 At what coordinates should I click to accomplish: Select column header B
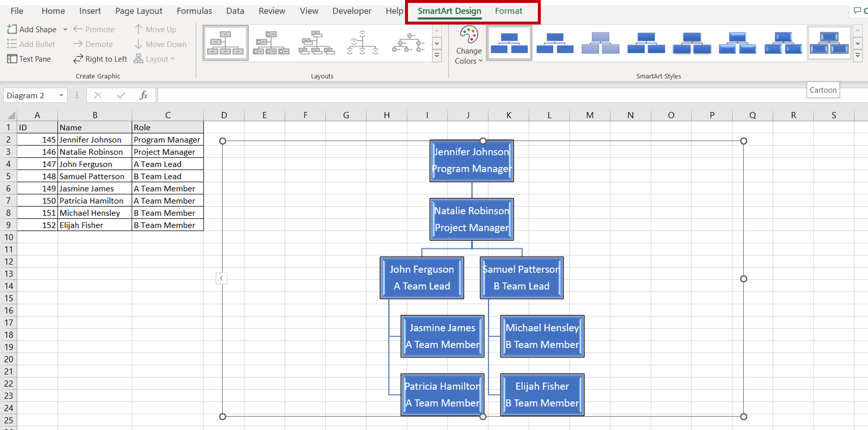pos(95,115)
